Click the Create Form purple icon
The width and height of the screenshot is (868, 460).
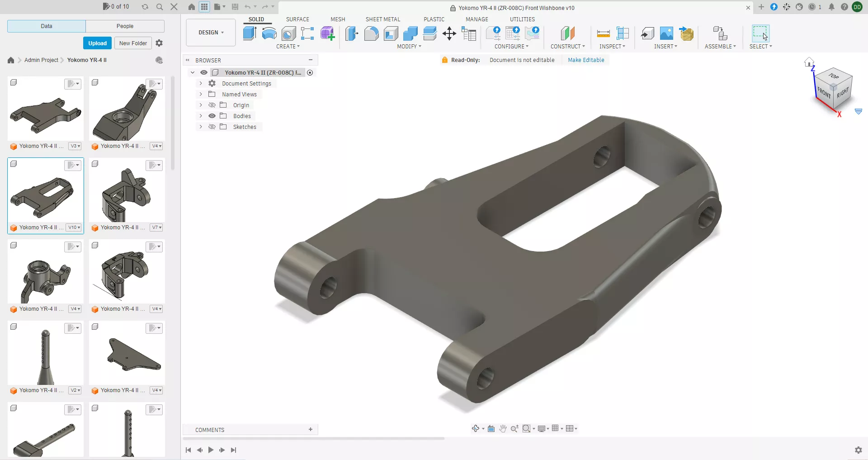tap(327, 33)
